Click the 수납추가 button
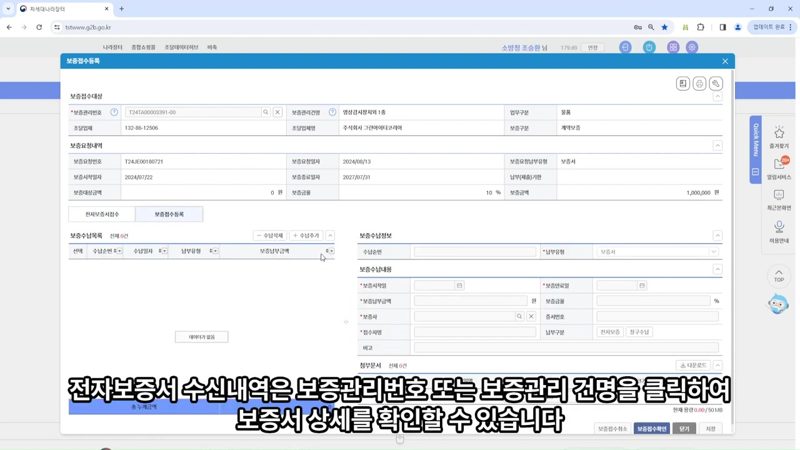 click(x=306, y=236)
